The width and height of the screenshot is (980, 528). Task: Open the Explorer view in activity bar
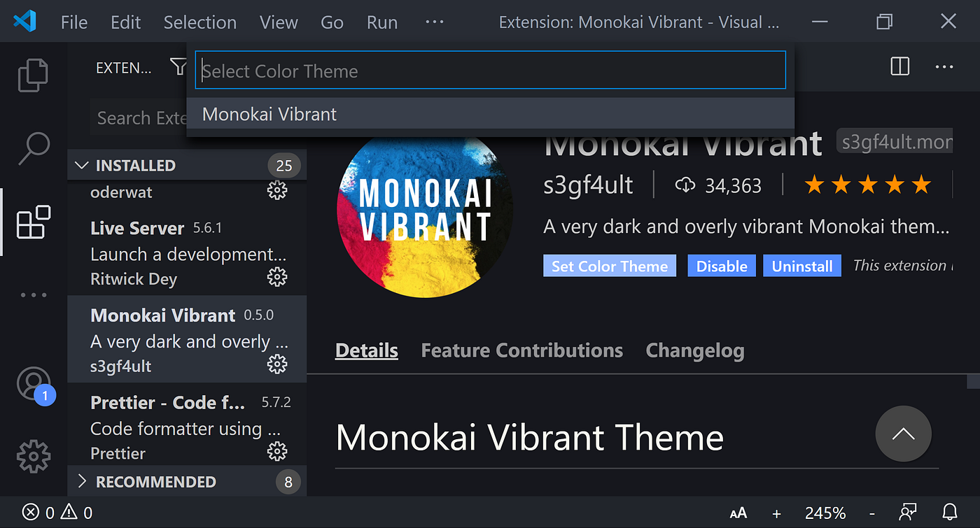tap(33, 75)
